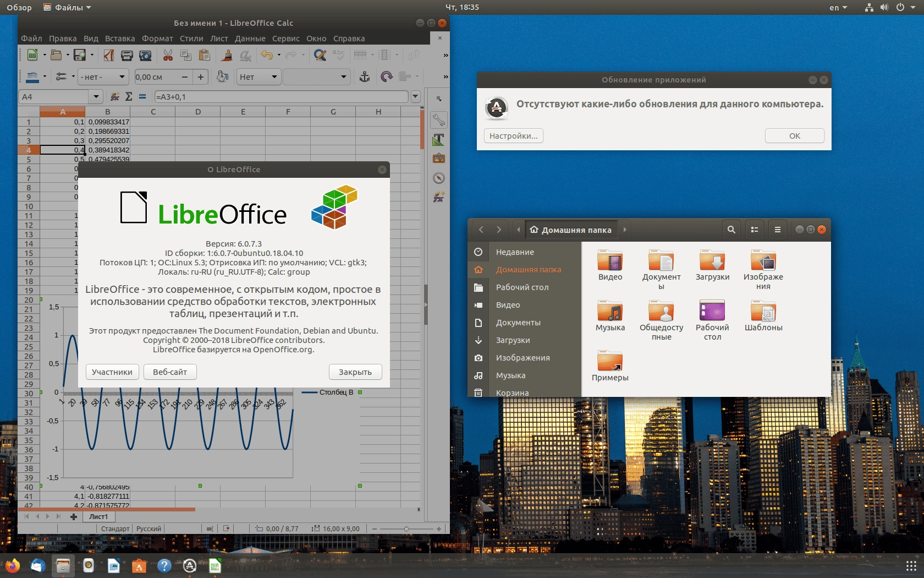Expand the formula bar input line arrow
924x578 pixels.
(x=415, y=96)
